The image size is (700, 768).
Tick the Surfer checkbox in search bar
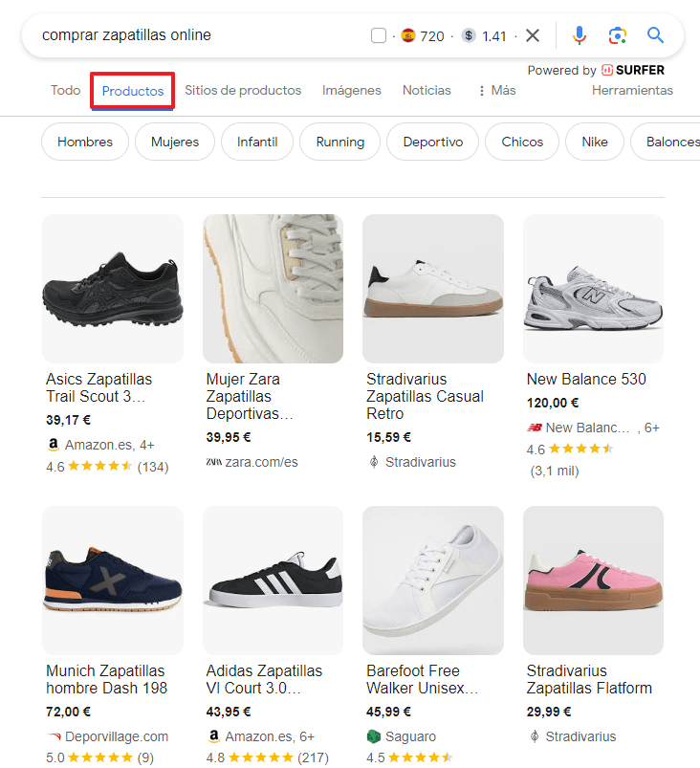coord(379,35)
